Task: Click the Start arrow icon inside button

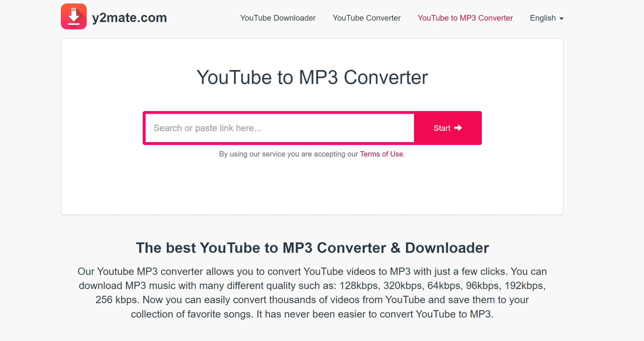Action: (460, 128)
